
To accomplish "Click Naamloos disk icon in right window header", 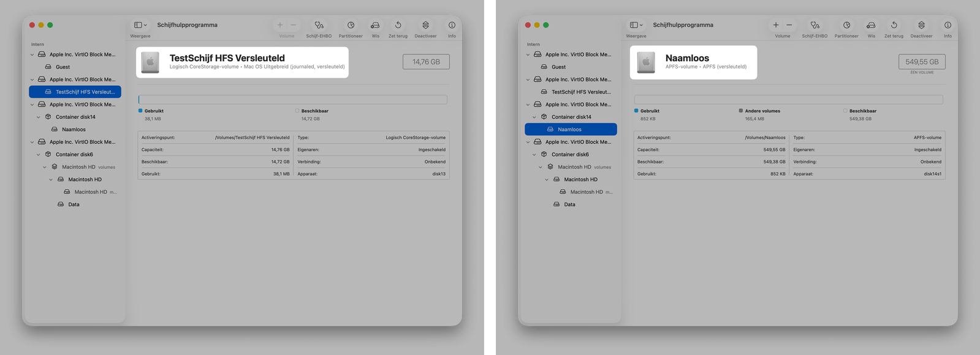I will (646, 62).
